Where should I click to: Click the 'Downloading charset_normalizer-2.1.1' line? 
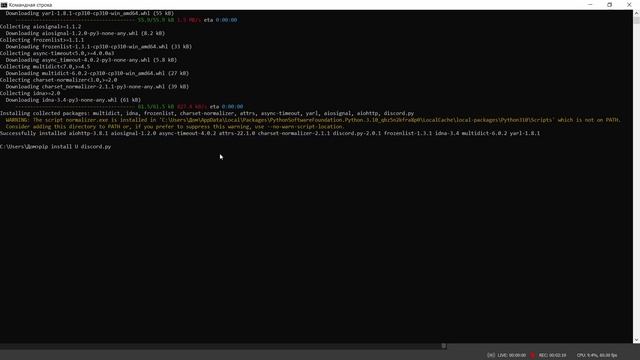97,87
